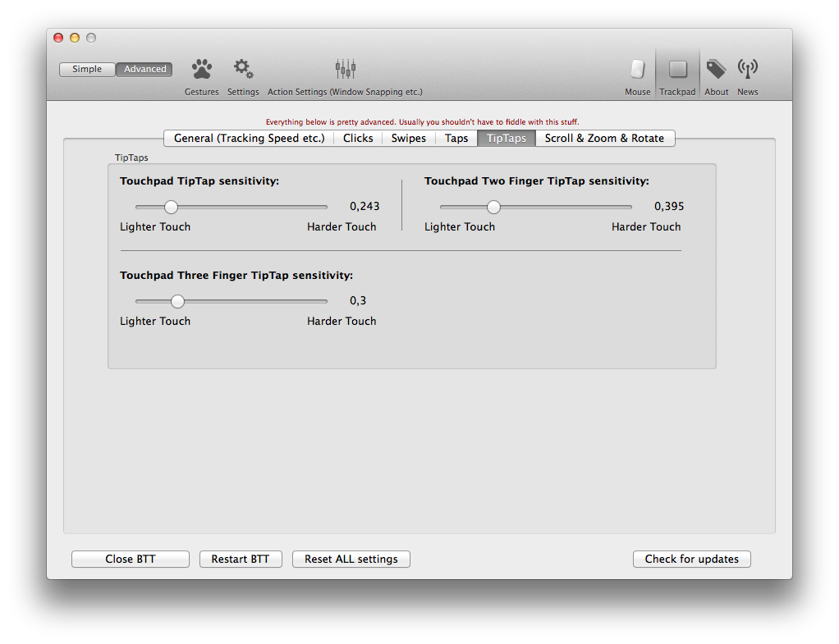Open Scroll & Zoom & Rotate tab
This screenshot has height=644, width=839.
click(x=605, y=138)
